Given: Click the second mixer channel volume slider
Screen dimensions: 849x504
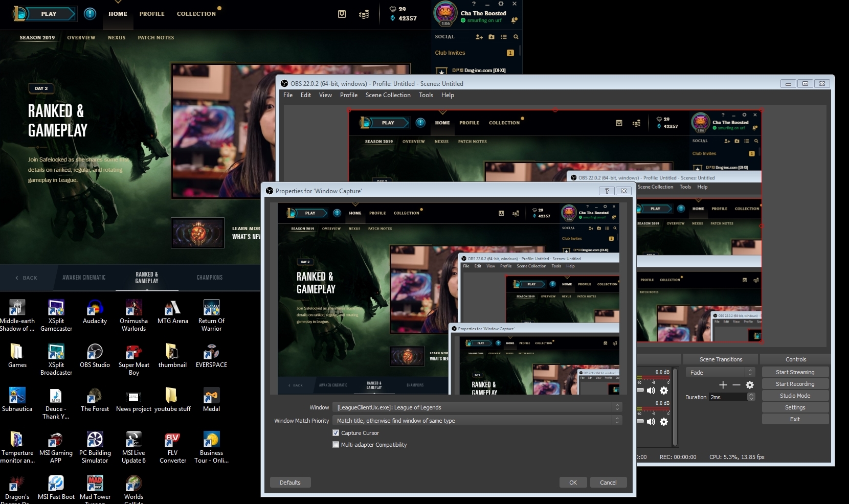Looking at the screenshot, I should tap(640, 421).
